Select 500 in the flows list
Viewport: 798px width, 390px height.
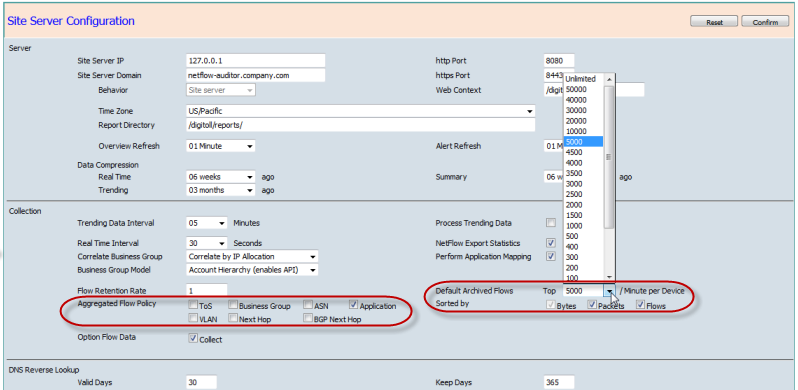584,236
